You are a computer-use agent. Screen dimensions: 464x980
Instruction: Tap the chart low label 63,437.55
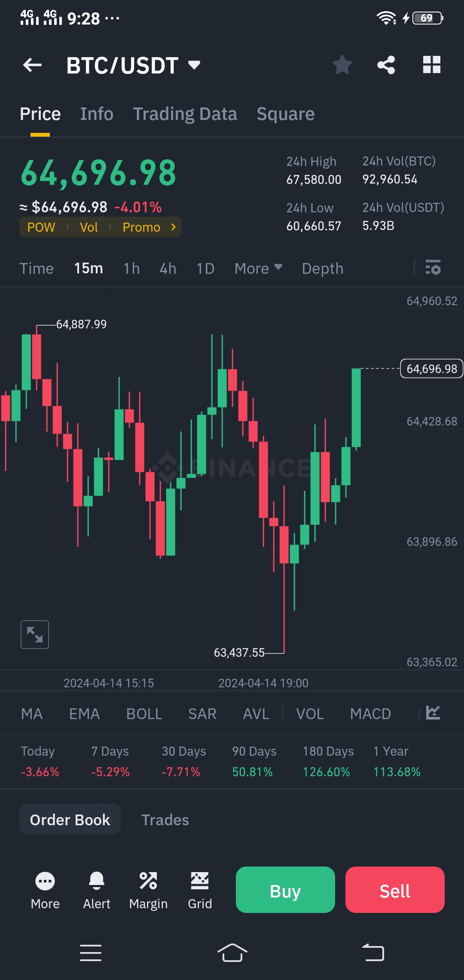(239, 652)
